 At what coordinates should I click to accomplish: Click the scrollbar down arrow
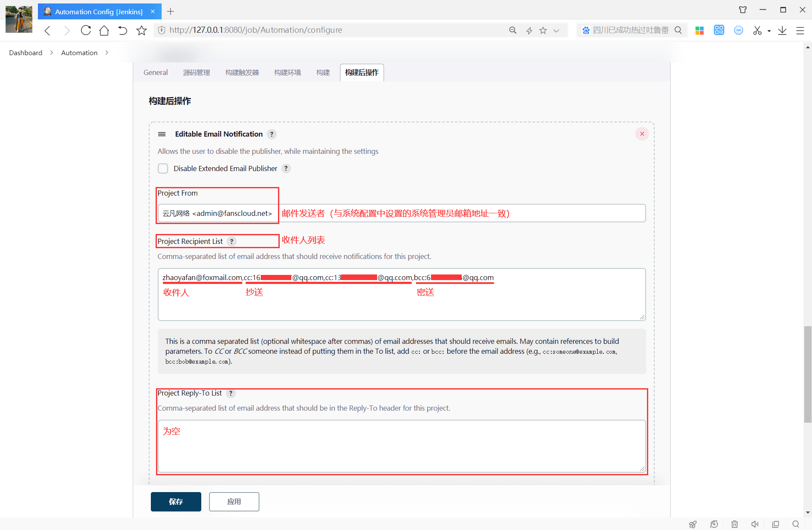click(x=808, y=512)
